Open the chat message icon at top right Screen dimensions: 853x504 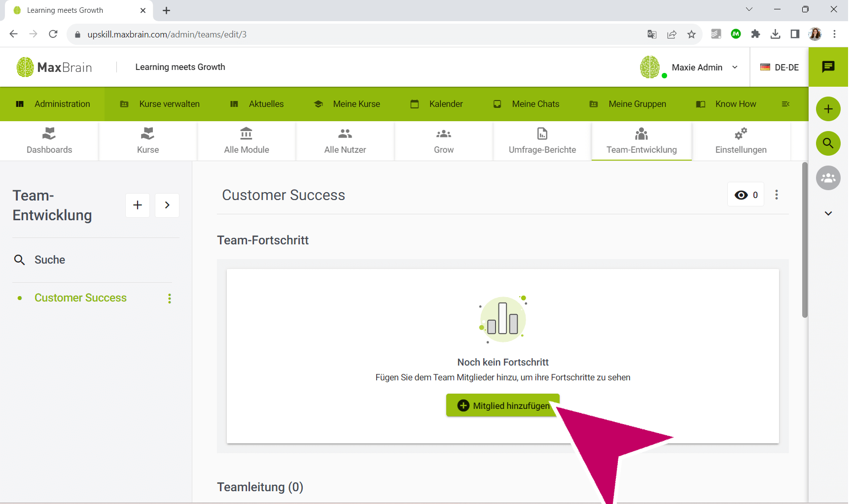pos(828,67)
